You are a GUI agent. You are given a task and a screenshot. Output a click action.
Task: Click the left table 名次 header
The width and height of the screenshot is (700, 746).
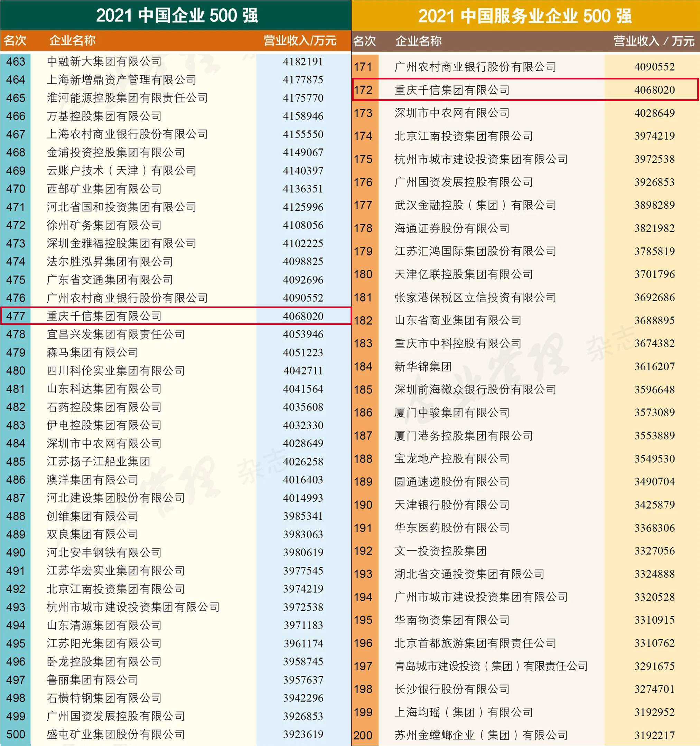(x=15, y=40)
